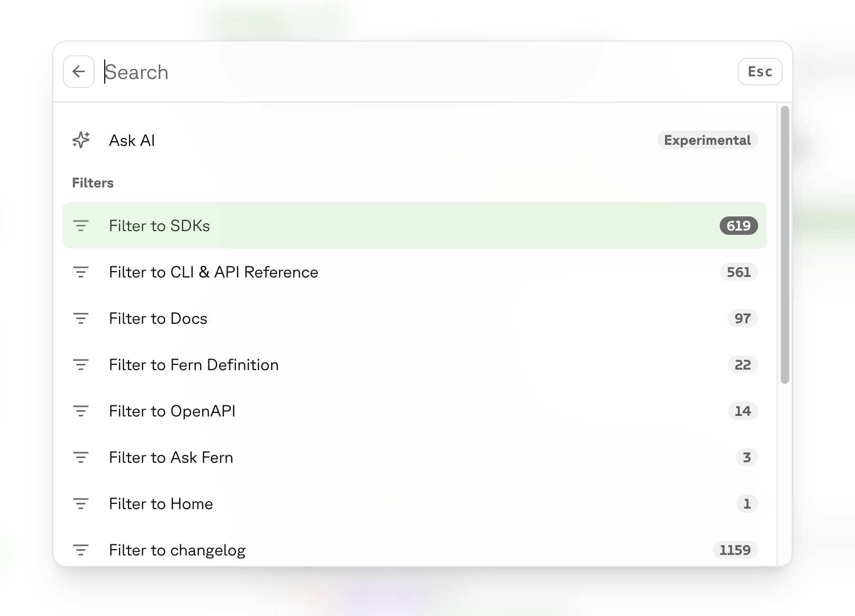The width and height of the screenshot is (855, 616).
Task: Click the Ask AI sparkle icon
Action: 81,140
